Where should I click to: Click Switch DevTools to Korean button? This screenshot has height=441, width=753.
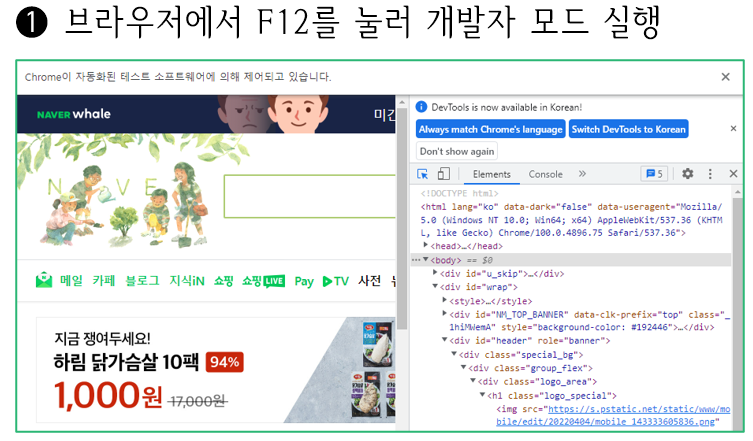[629, 129]
